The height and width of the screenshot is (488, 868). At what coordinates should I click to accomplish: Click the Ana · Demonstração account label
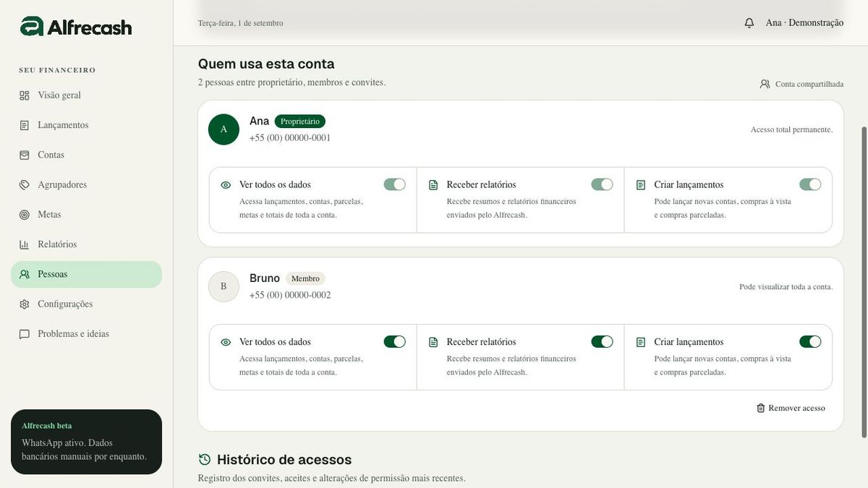point(804,23)
